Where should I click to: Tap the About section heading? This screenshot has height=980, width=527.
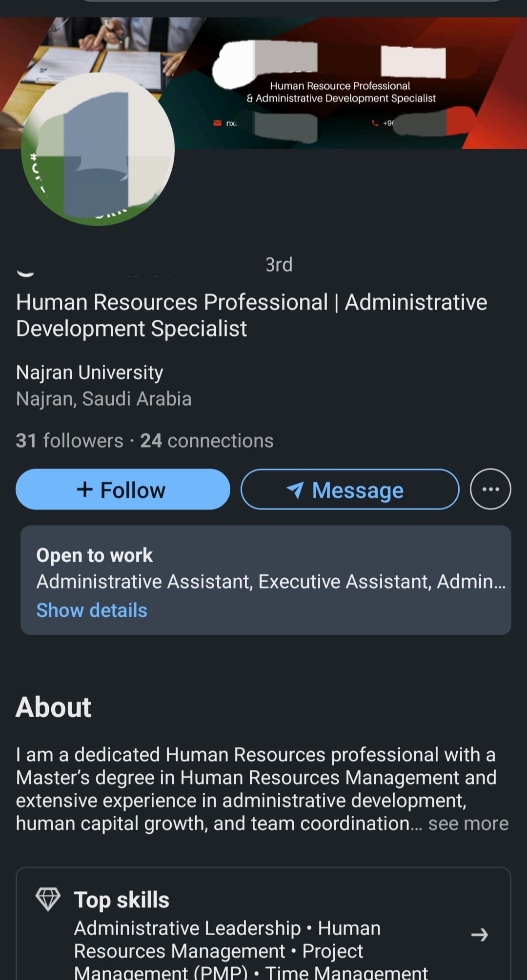pos(54,707)
